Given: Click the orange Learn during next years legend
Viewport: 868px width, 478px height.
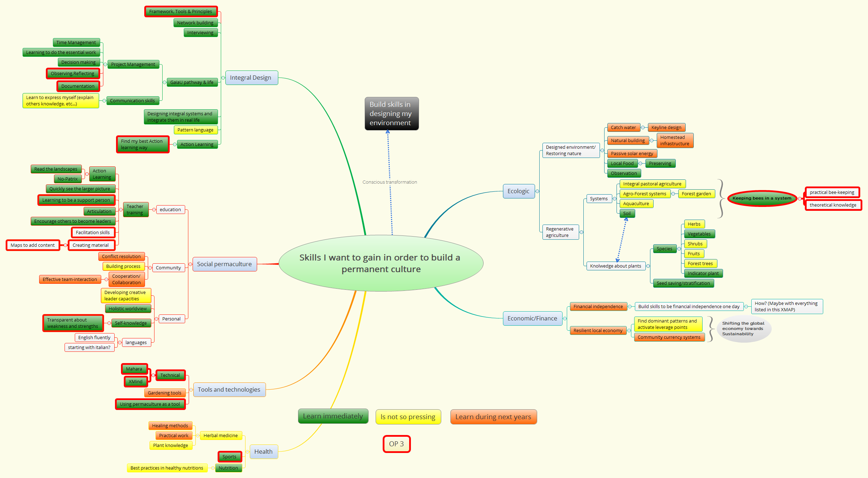Looking at the screenshot, I should tap(493, 417).
